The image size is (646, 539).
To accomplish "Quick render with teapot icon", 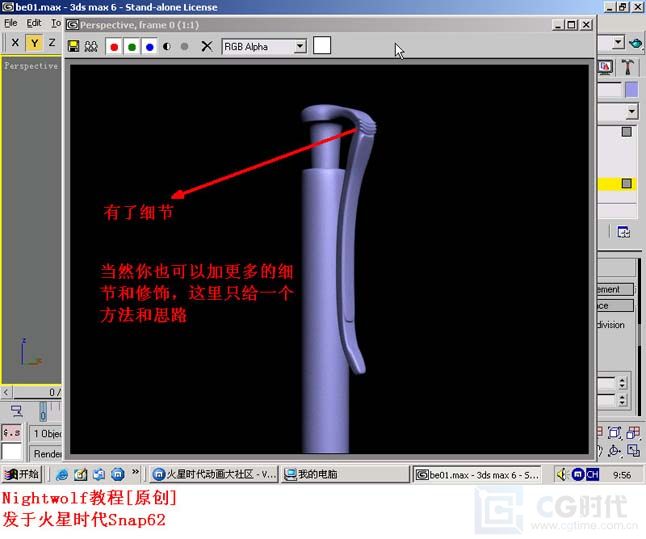I will point(635,43).
